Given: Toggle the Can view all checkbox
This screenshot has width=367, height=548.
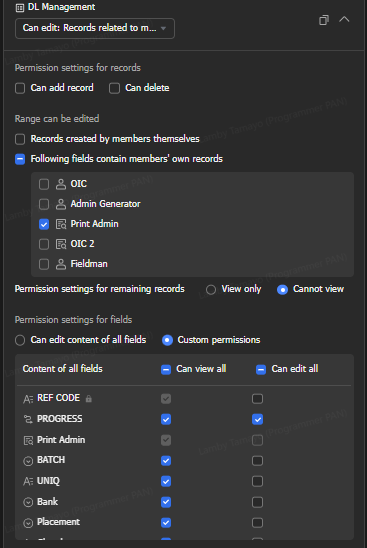Looking at the screenshot, I should (166, 369).
